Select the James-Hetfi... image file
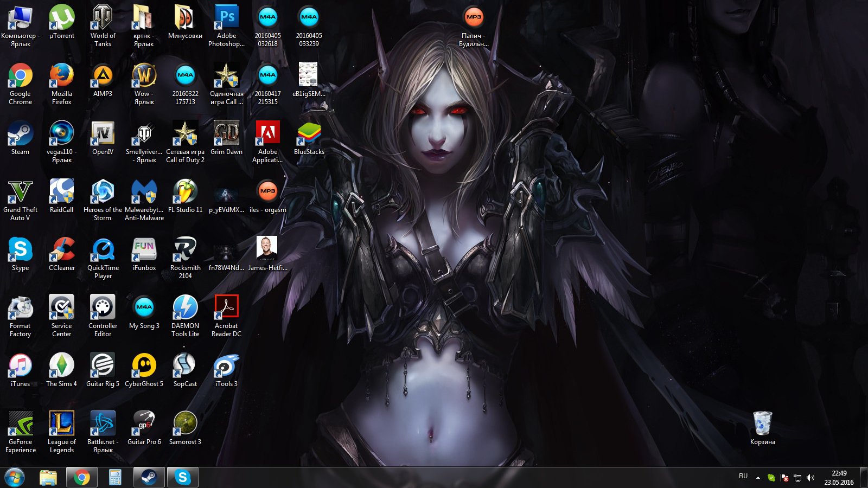 [x=267, y=249]
